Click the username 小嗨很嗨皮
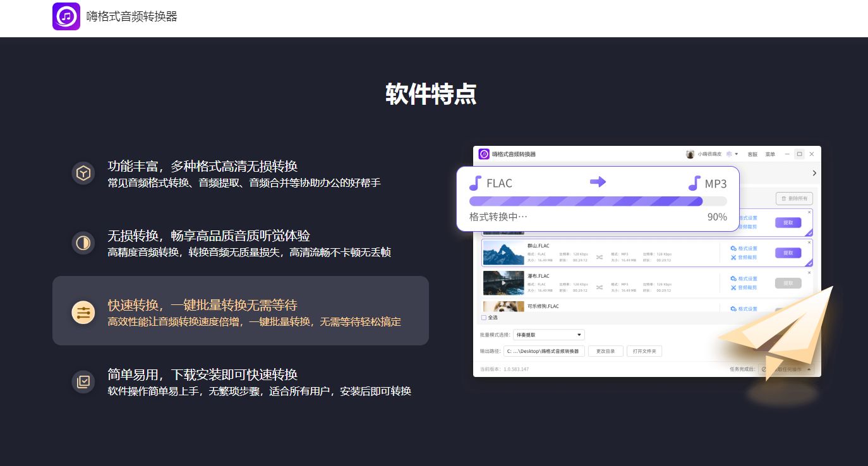The width and height of the screenshot is (868, 466). [711, 154]
